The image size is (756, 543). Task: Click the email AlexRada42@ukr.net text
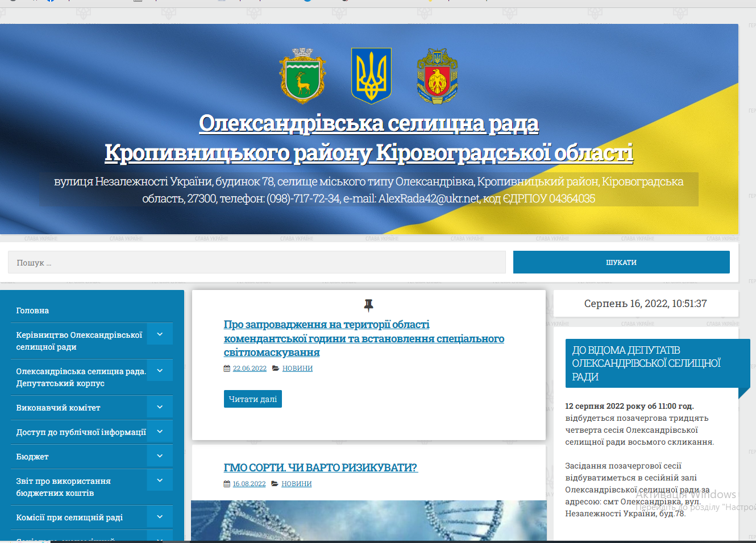point(429,198)
